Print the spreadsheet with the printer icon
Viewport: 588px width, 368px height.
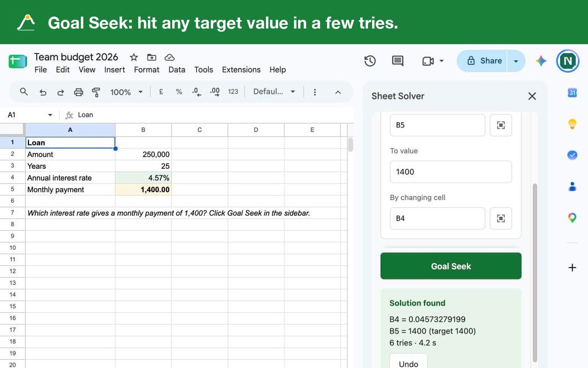coord(79,92)
